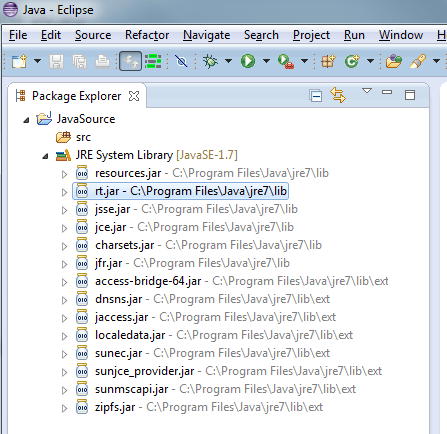This screenshot has width=447, height=434.
Task: Click the sunec.jar jar icon
Action: (x=82, y=353)
